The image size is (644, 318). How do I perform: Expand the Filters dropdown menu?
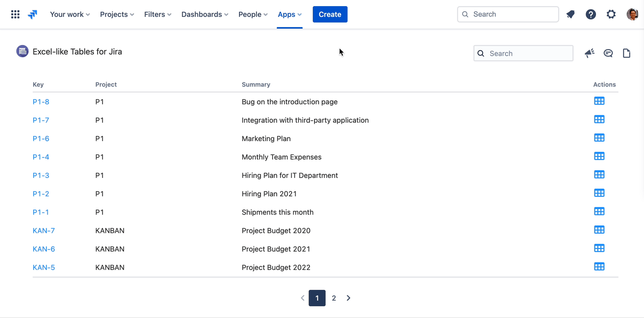pos(158,14)
